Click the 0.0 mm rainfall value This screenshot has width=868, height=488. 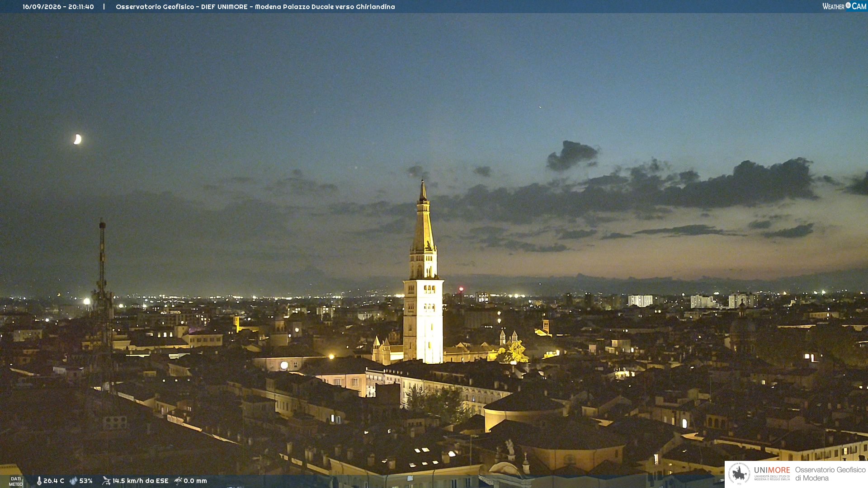click(195, 481)
